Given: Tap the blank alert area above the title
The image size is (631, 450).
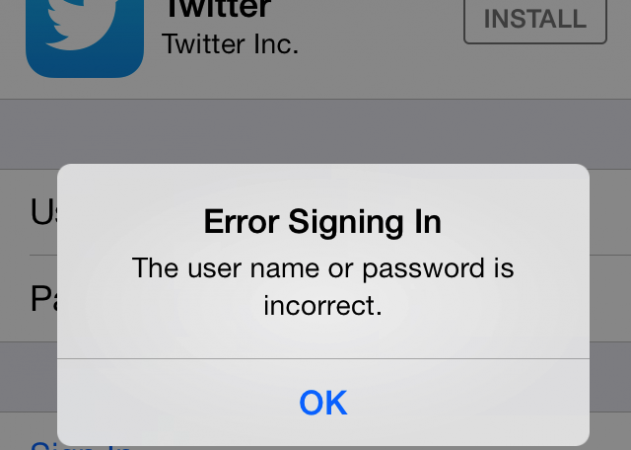Looking at the screenshot, I should click(x=323, y=184).
